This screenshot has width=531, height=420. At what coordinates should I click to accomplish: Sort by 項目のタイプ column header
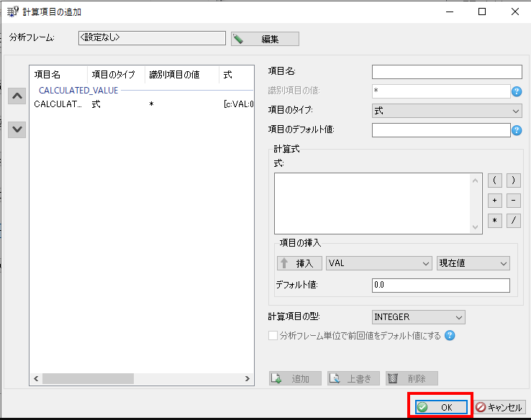point(116,75)
